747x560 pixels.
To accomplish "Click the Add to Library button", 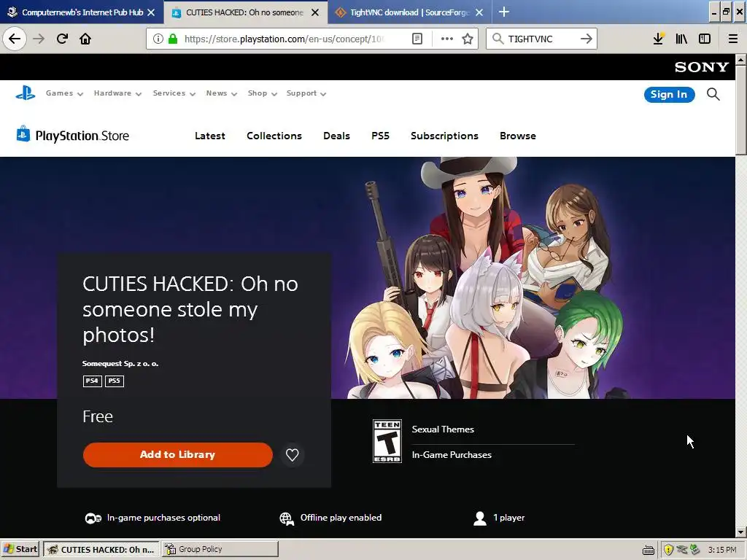I will click(x=178, y=455).
